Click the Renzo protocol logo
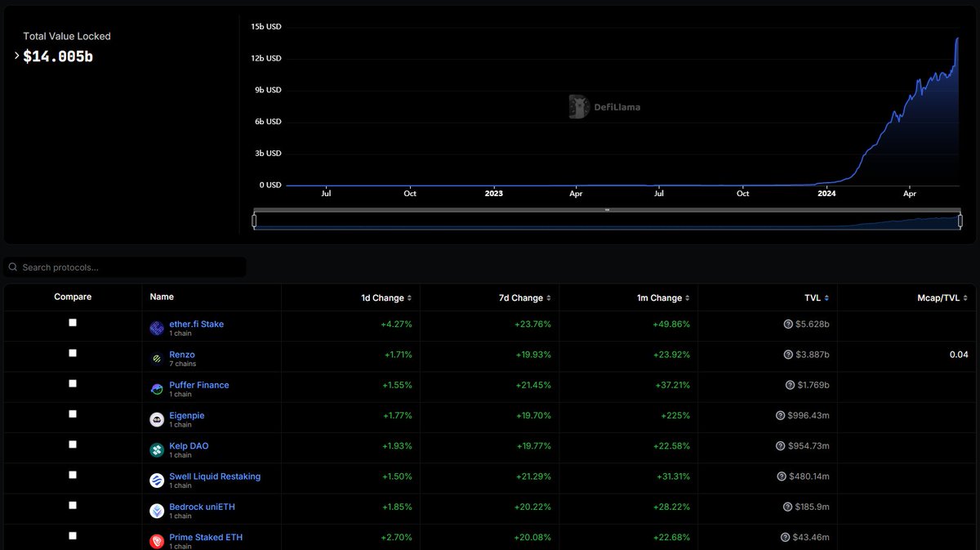 pyautogui.click(x=157, y=359)
